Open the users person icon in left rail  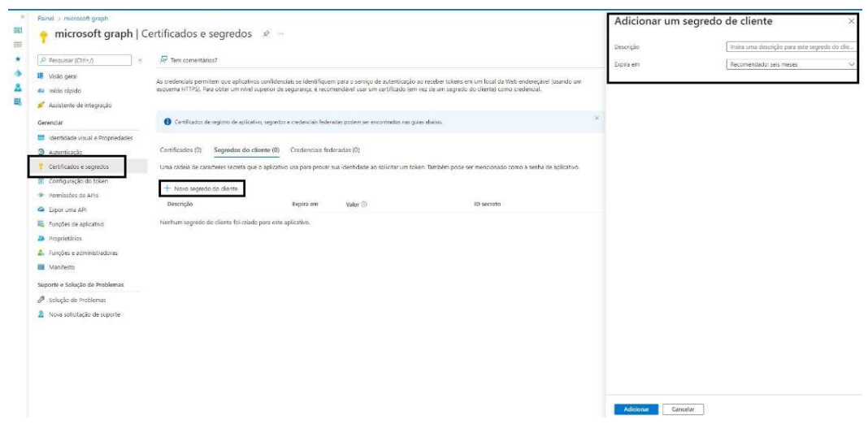pyautogui.click(x=18, y=88)
